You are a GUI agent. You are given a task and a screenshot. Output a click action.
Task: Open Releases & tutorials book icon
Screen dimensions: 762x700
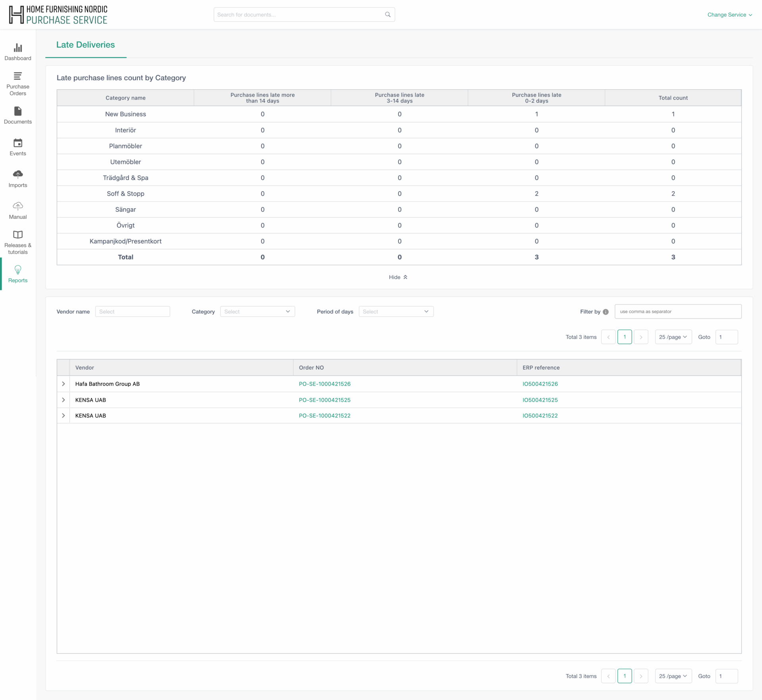[x=18, y=234]
